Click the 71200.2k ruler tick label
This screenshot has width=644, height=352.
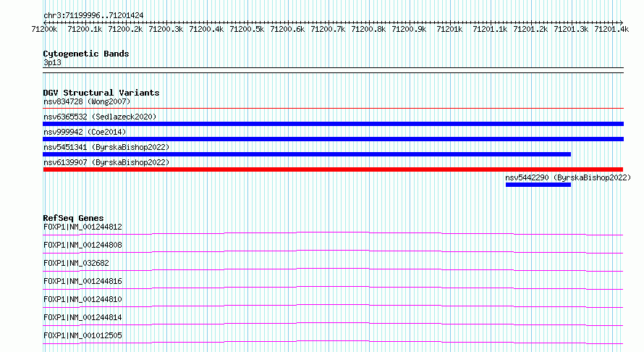click(x=125, y=29)
